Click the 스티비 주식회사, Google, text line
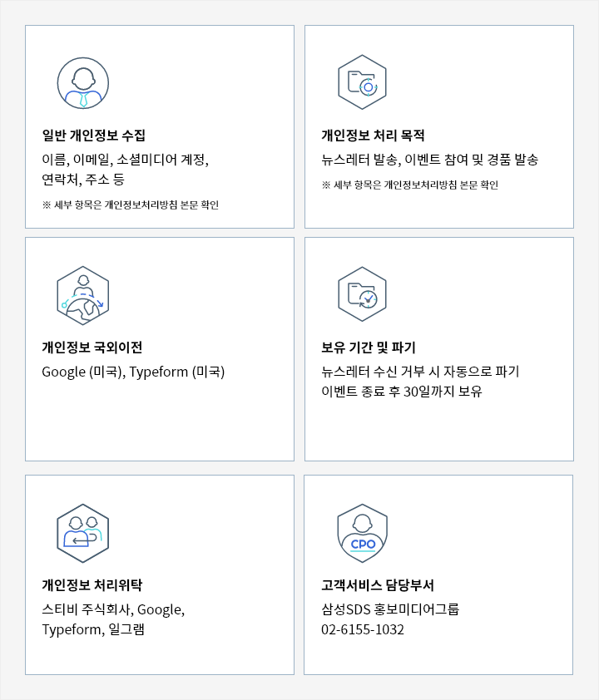Viewport: 599px width, 700px height. point(113,609)
